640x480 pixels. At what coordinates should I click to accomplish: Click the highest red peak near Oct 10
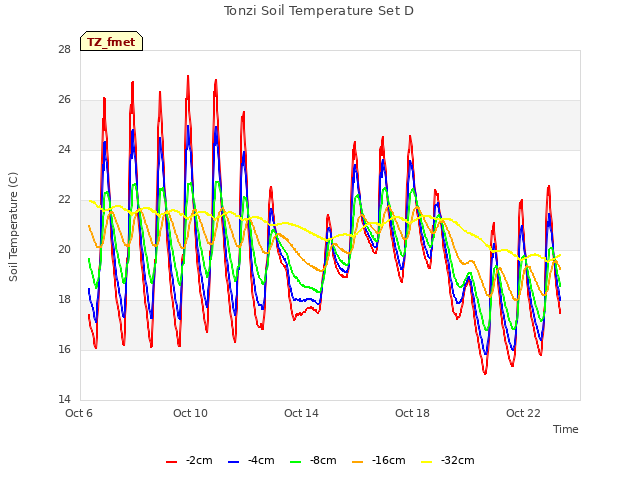[188, 76]
